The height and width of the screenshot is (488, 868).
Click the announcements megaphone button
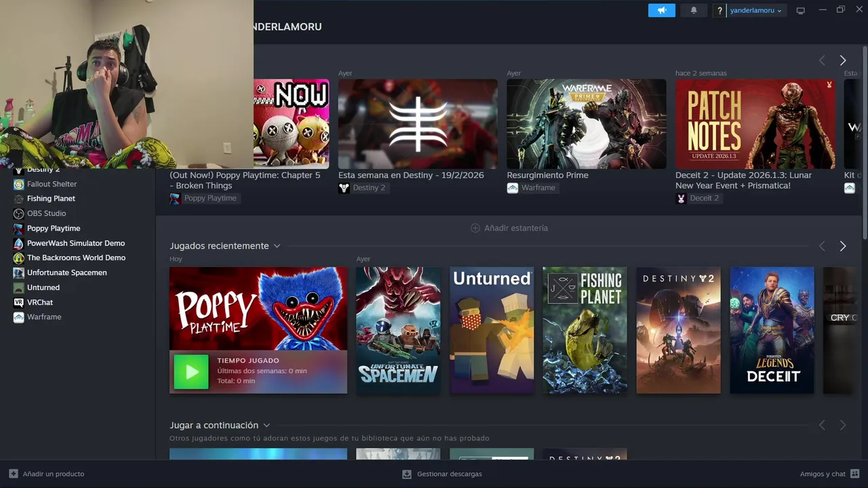coord(661,10)
